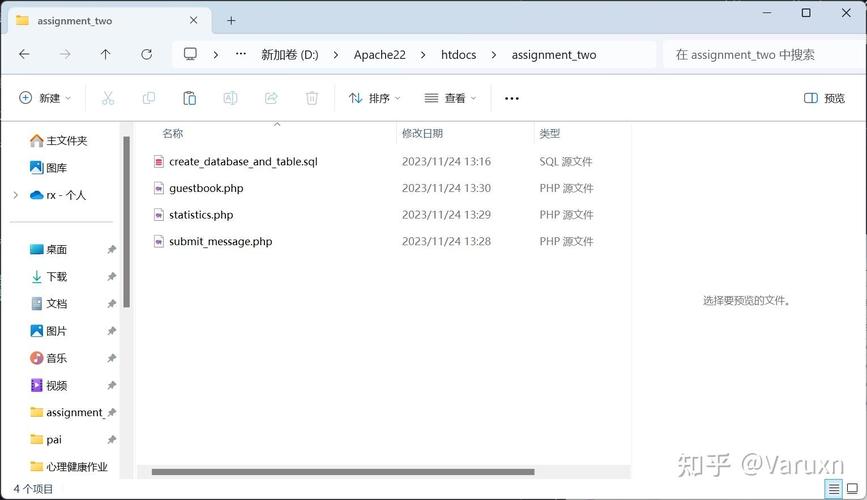Screen dimensions: 867x500
Task: Open 图库 in sidebar
Action: 48,168
